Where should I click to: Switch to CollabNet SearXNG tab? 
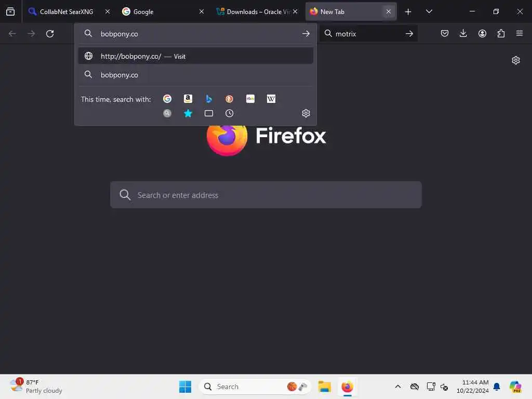point(66,11)
